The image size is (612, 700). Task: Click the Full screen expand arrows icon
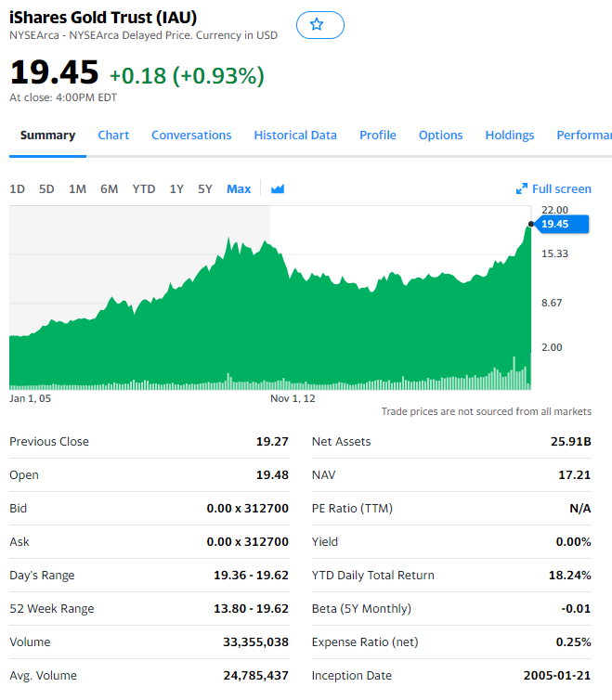521,189
